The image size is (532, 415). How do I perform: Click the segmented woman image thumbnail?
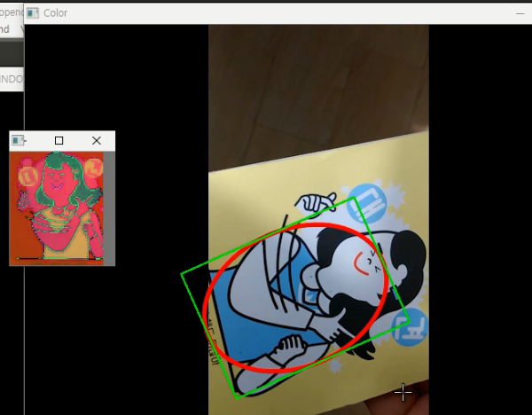pyautogui.click(x=57, y=208)
